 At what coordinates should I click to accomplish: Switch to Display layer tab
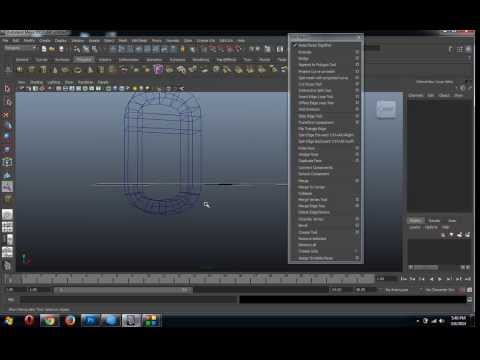click(415, 221)
